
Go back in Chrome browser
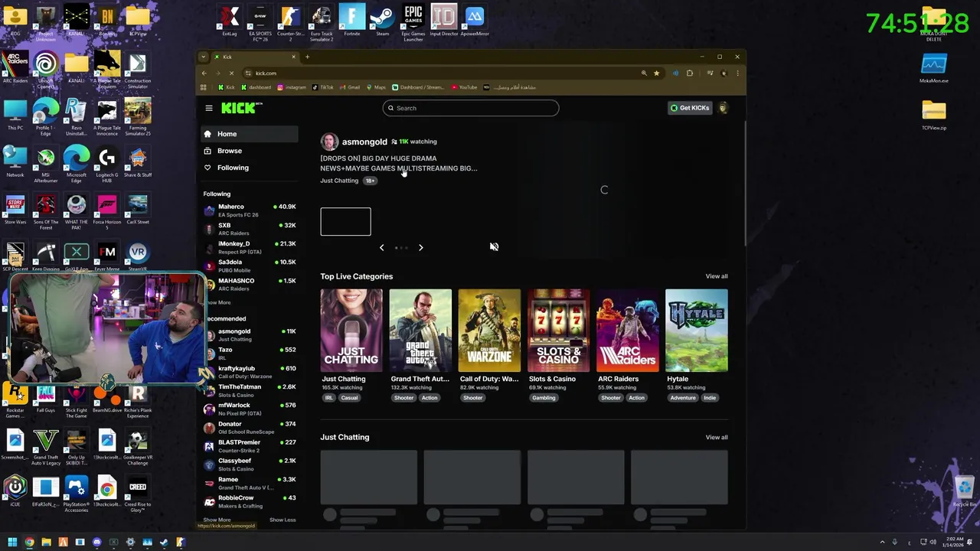[x=204, y=73]
